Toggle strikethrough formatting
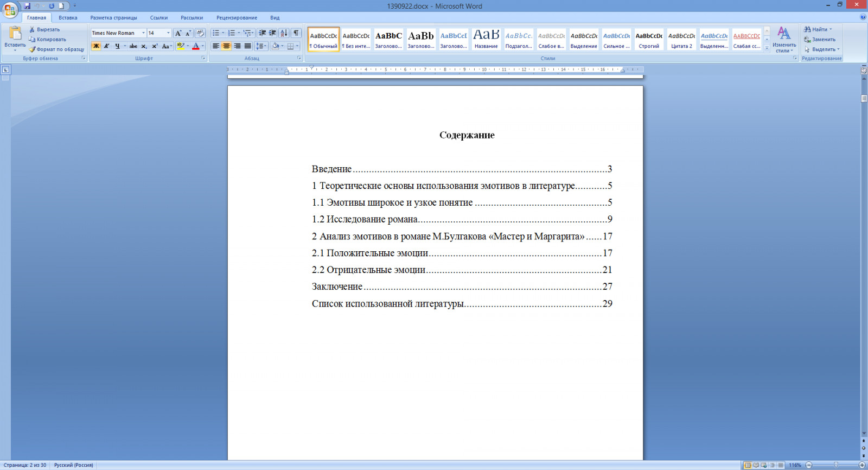868x470 pixels. (x=133, y=46)
